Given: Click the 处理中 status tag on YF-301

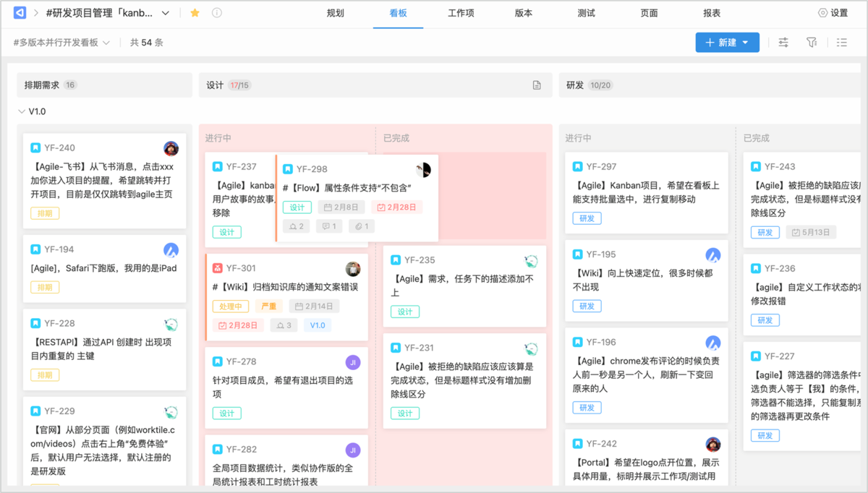Looking at the screenshot, I should [231, 306].
